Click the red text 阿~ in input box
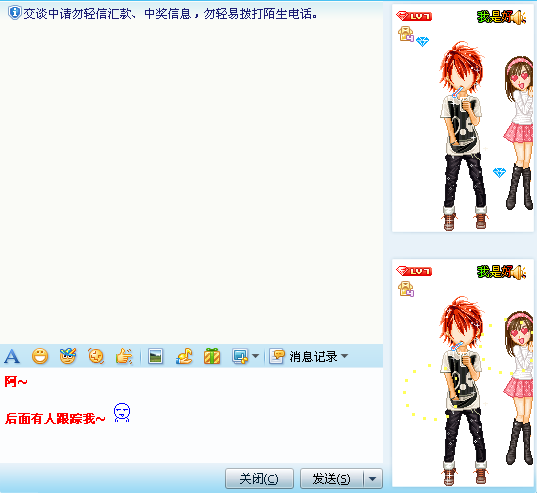Viewport: 537px width, 493px height. point(16,381)
